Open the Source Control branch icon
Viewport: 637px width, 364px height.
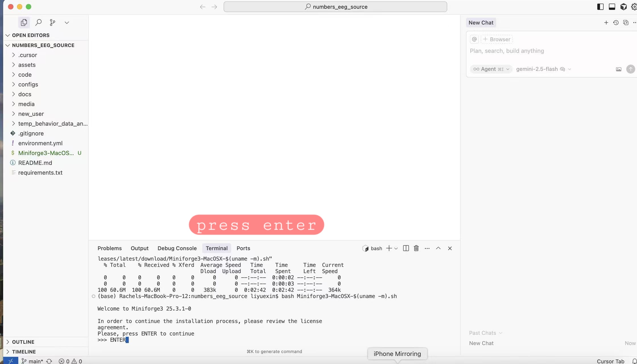coord(52,22)
